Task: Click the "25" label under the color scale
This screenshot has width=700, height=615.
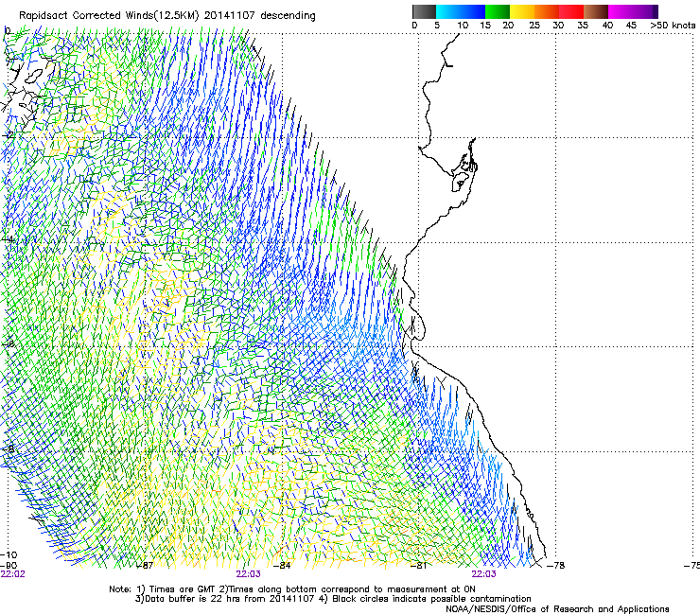Action: [534, 26]
